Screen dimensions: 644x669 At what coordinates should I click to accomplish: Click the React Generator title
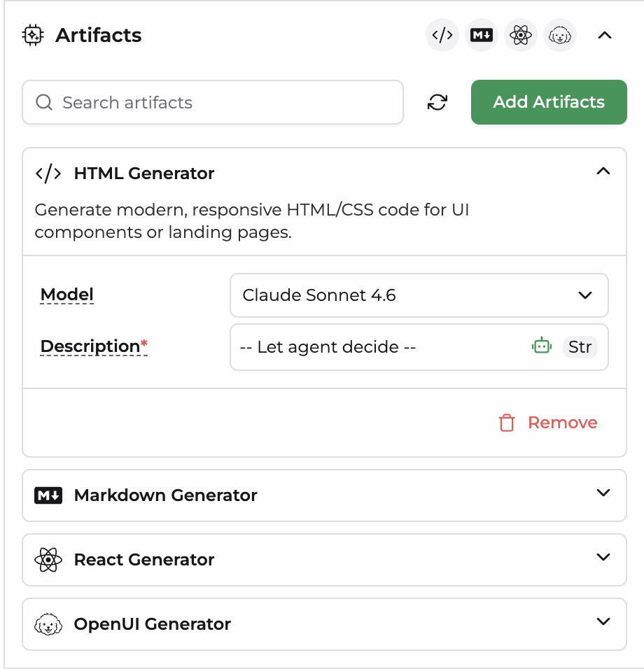(x=143, y=560)
